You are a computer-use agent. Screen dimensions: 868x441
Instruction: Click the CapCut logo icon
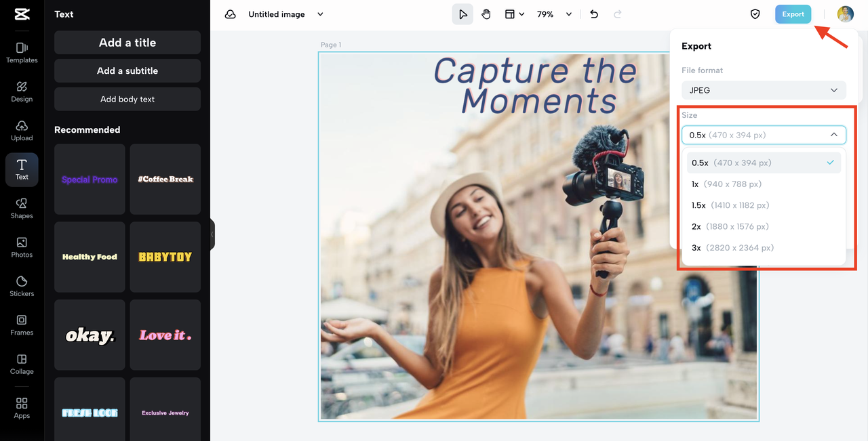pos(22,14)
